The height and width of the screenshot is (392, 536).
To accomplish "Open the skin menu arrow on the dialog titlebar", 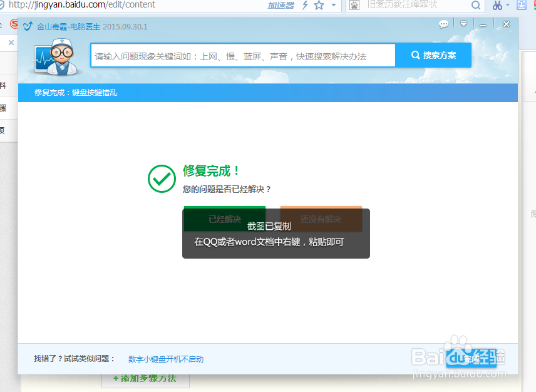I will click(x=464, y=24).
